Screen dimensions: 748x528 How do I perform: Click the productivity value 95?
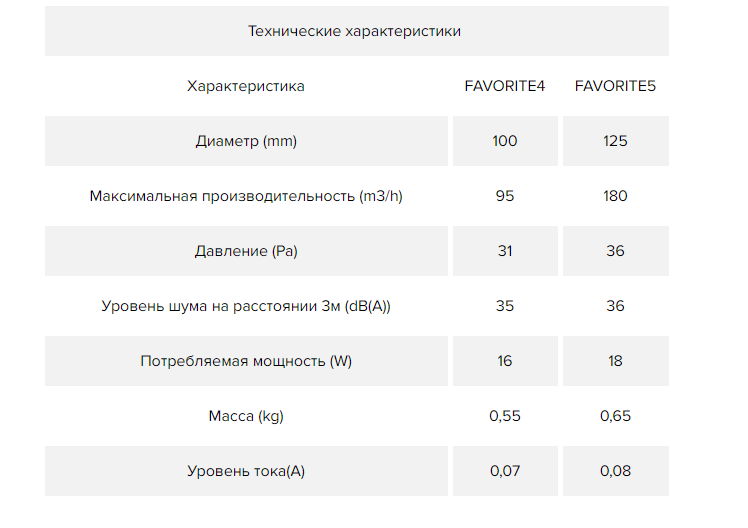point(505,196)
